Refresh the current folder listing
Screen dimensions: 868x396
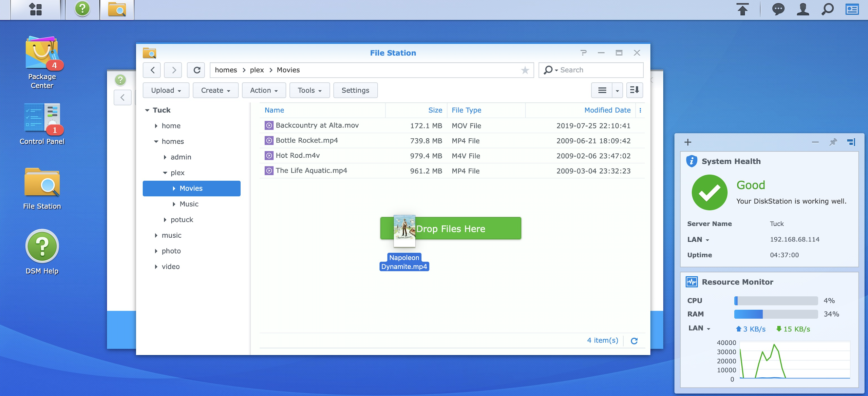(196, 70)
